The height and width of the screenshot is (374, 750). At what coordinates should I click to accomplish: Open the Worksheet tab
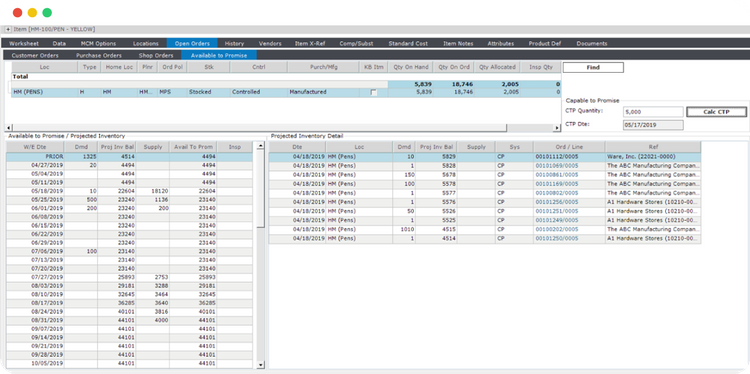[24, 43]
